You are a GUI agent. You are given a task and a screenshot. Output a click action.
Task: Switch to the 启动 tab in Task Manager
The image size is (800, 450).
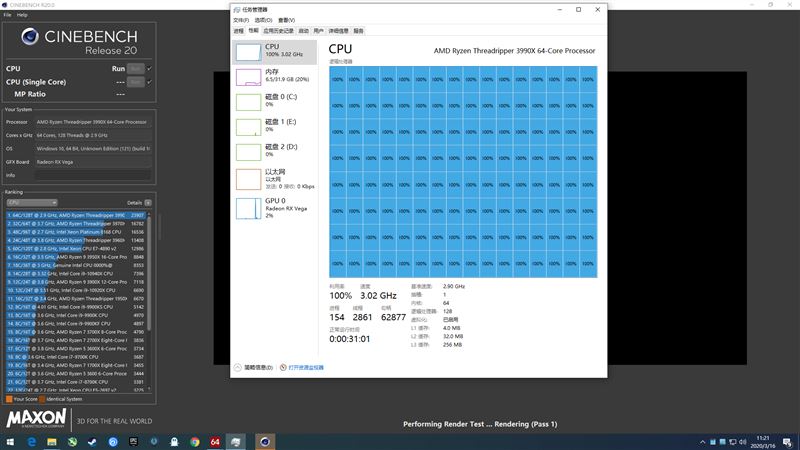(x=304, y=31)
